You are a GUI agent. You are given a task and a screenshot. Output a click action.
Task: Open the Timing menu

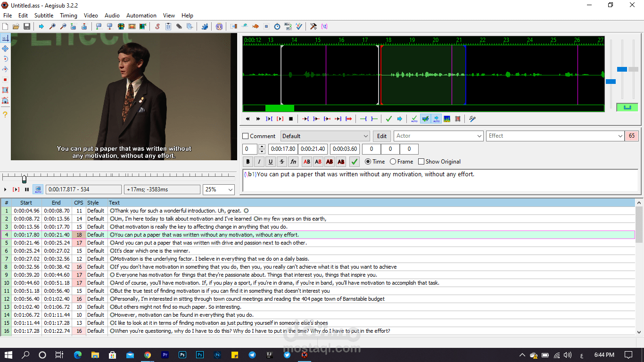click(x=68, y=16)
